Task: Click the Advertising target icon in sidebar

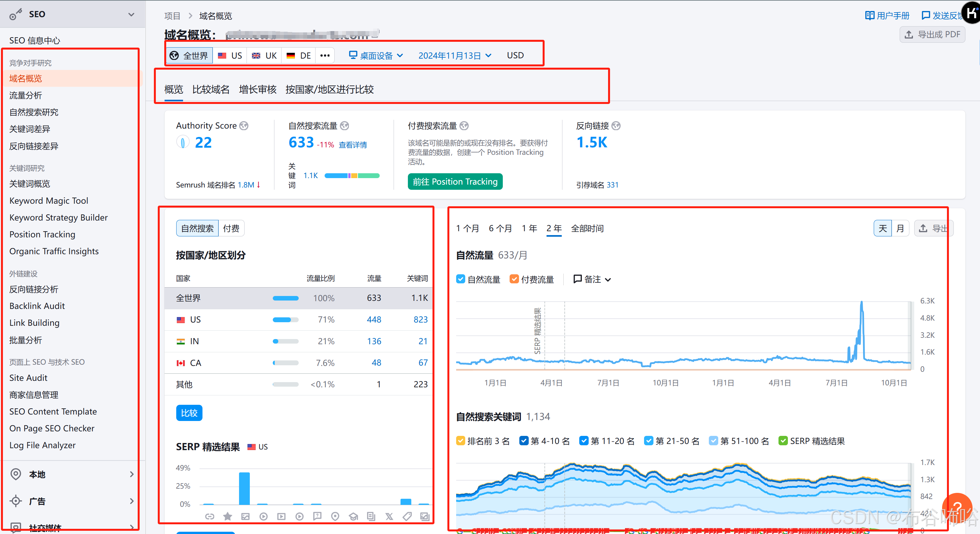Action: pos(16,501)
